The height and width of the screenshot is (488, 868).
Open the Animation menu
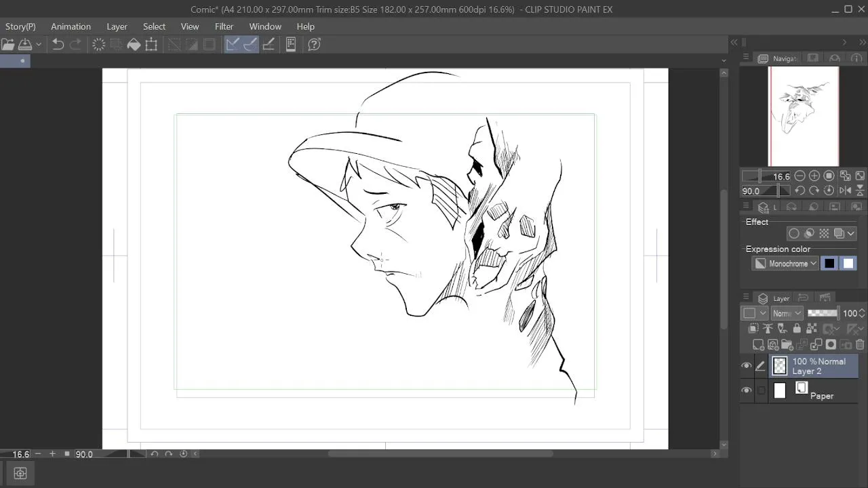coord(71,26)
